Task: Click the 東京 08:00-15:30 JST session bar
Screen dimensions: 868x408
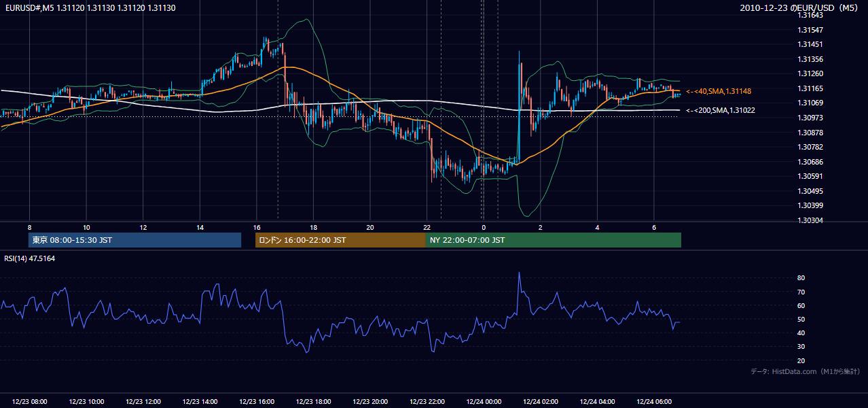Action: 134,240
